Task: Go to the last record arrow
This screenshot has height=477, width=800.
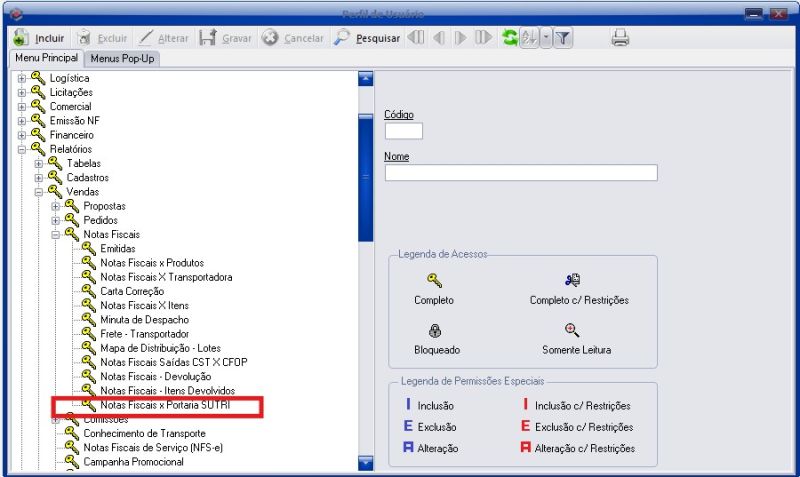Action: [x=483, y=38]
